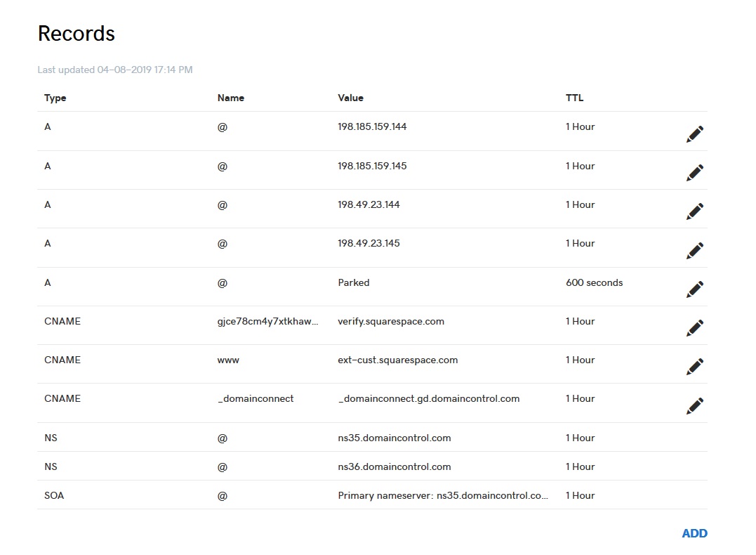756x555 pixels.
Task: Click the _domainconnect.gd.domaincontrol.com value
Action: pyautogui.click(x=429, y=398)
